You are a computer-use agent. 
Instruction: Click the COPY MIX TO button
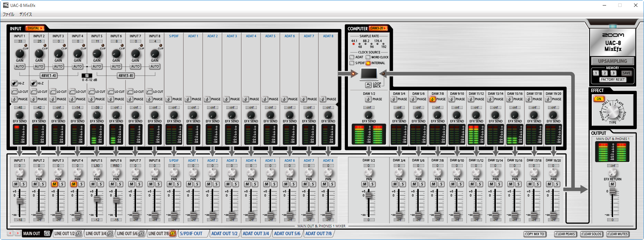[534, 234]
